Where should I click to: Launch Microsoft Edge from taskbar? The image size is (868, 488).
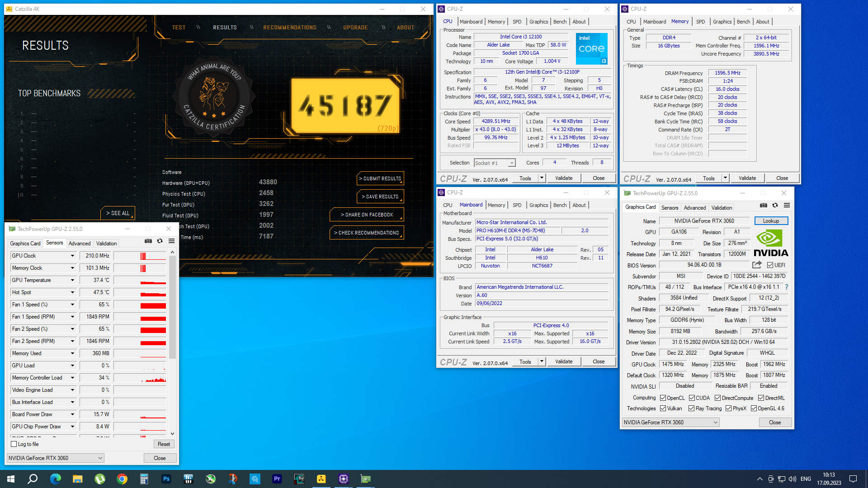click(55, 479)
